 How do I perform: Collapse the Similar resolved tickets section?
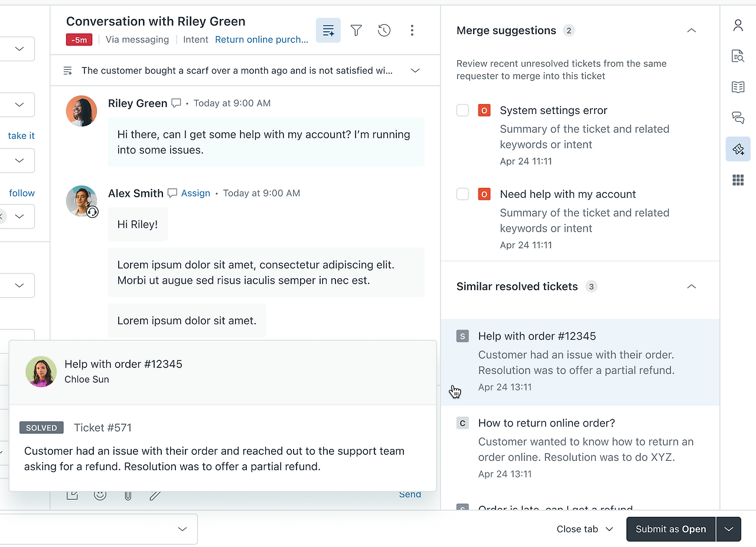click(692, 286)
